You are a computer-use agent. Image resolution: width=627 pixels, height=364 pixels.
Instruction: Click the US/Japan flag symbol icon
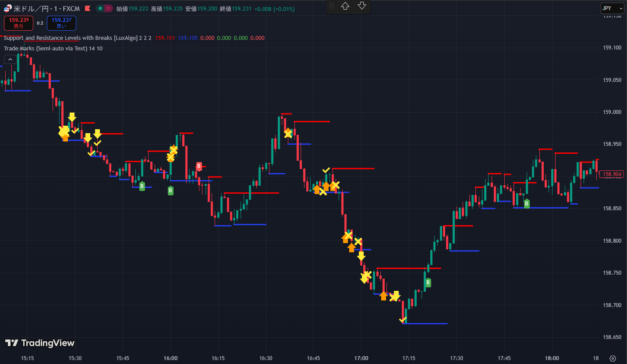[x=8, y=8]
